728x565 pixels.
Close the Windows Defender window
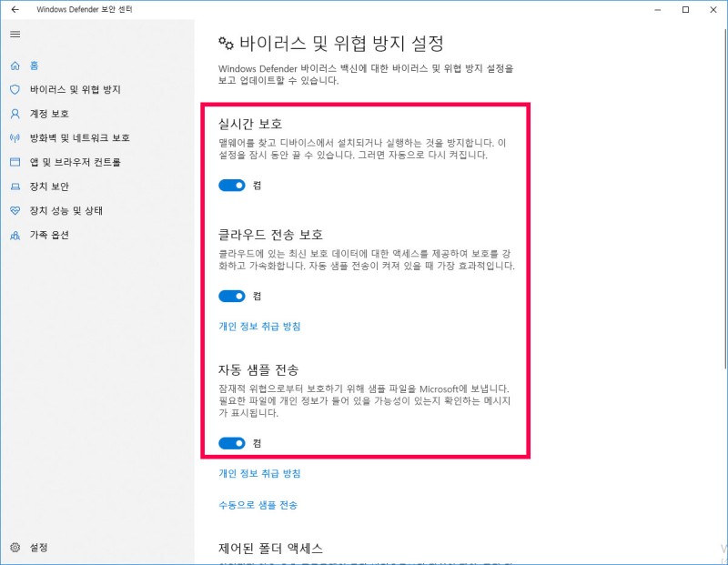tap(713, 10)
